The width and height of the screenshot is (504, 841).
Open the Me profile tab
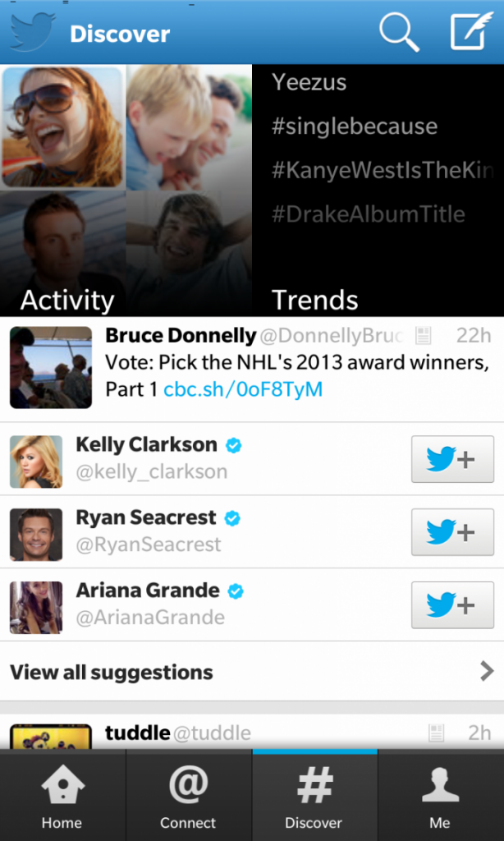(441, 795)
